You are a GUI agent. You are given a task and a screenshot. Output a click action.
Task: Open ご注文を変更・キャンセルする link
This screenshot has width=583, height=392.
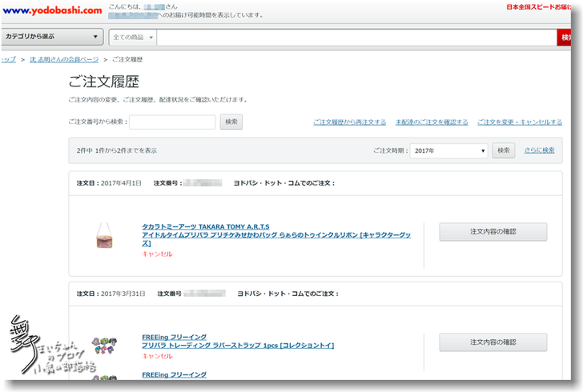pyautogui.click(x=519, y=122)
